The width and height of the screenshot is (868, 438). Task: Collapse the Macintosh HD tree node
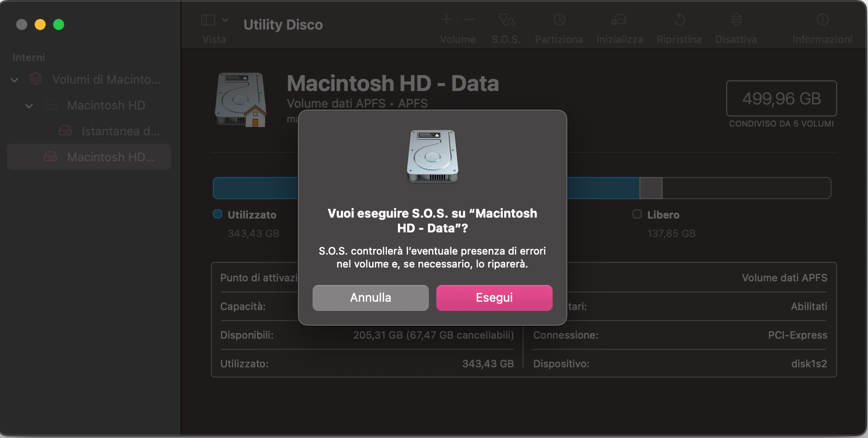(29, 105)
